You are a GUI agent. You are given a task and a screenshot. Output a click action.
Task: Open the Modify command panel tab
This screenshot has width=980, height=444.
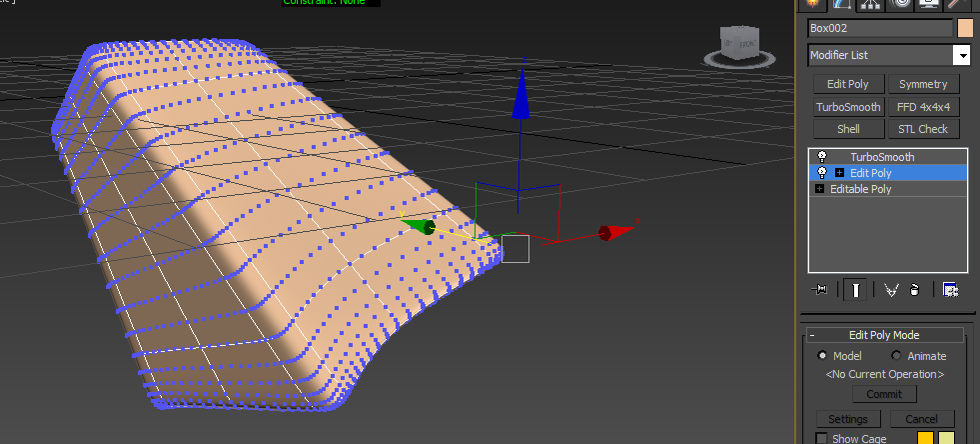click(x=841, y=4)
